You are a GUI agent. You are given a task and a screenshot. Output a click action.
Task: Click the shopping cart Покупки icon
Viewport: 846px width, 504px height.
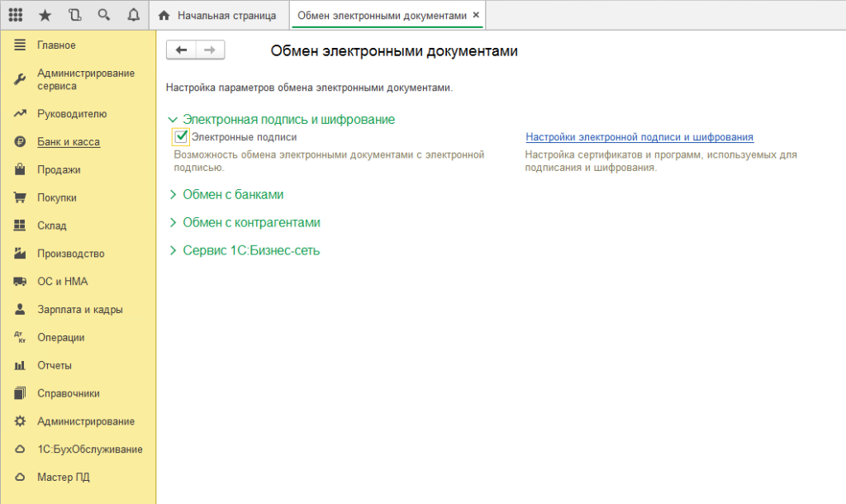(x=21, y=197)
